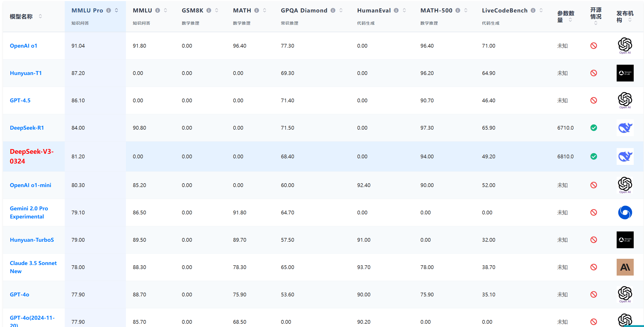Click the Tencent logo for Hunyuan-TurboS
644x327 pixels.
(625, 240)
